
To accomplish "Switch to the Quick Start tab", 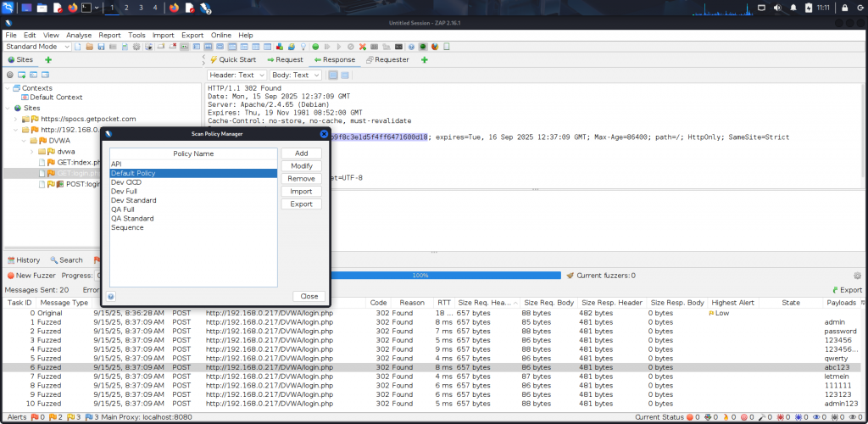I will (233, 59).
